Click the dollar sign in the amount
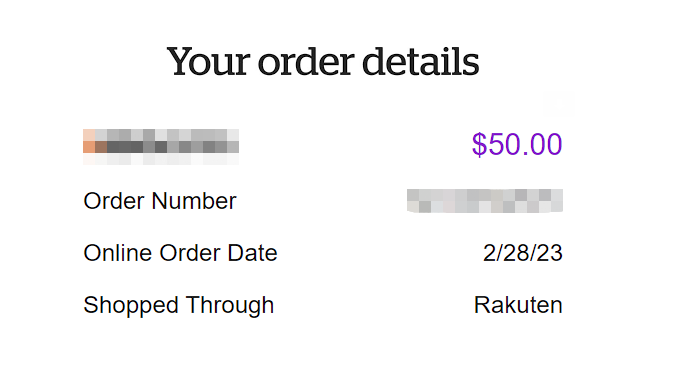The image size is (693, 375). (x=479, y=144)
